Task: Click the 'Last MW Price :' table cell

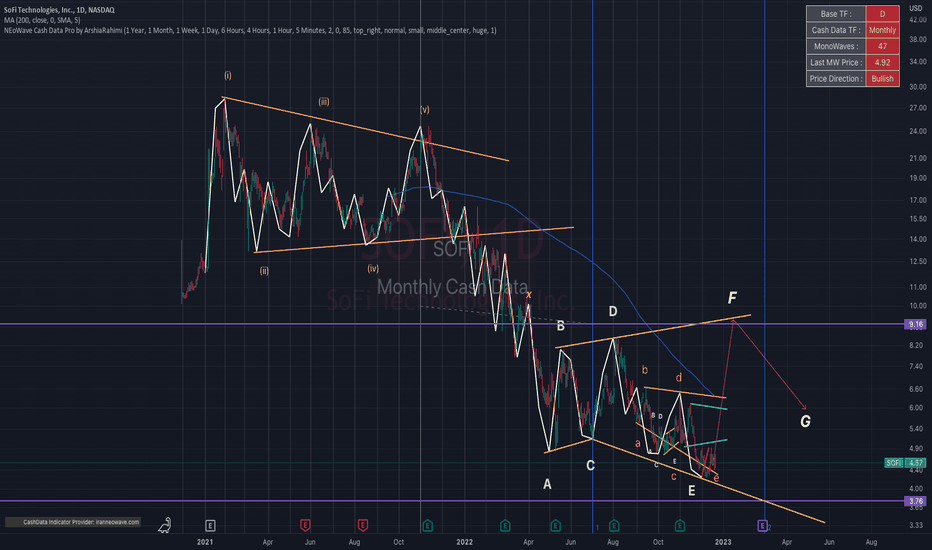Action: 836,62
